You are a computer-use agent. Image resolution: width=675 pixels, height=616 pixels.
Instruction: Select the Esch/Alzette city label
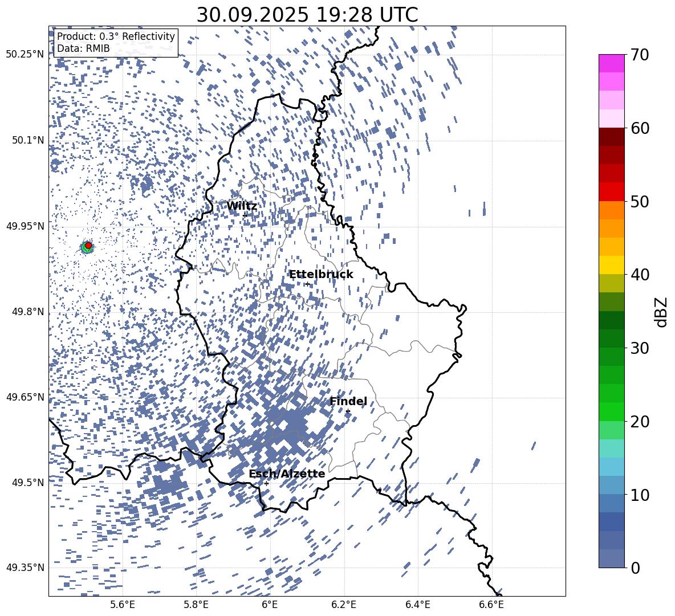pos(287,474)
